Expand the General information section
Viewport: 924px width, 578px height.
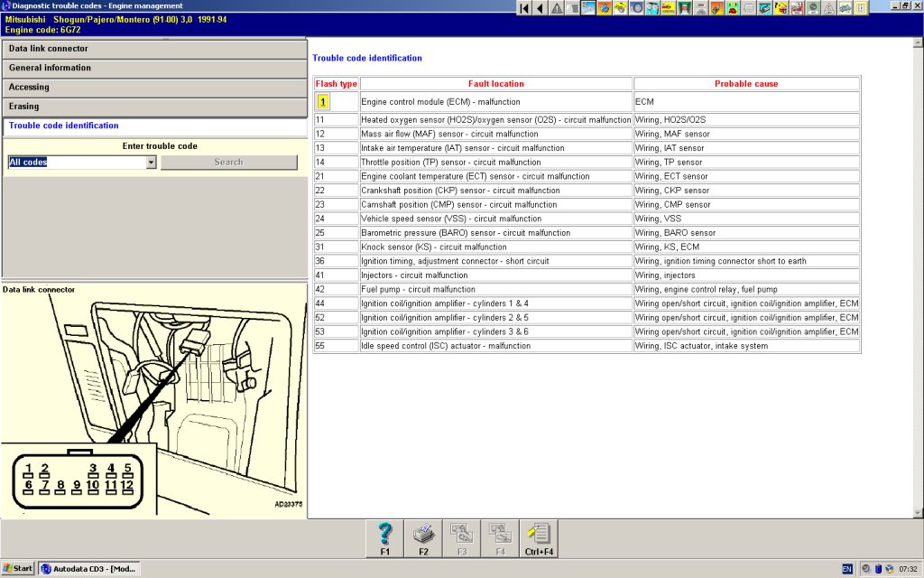[153, 68]
